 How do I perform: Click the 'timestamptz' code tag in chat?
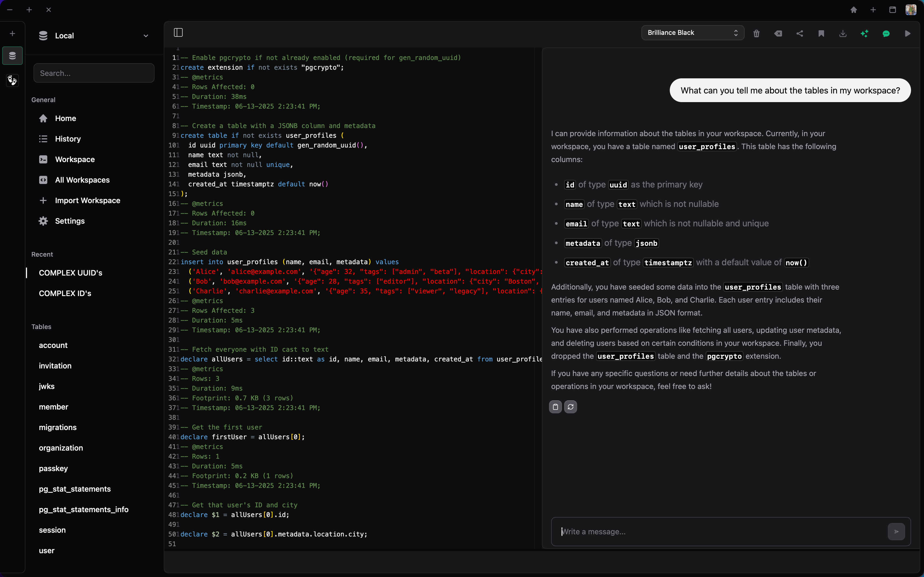[668, 263]
